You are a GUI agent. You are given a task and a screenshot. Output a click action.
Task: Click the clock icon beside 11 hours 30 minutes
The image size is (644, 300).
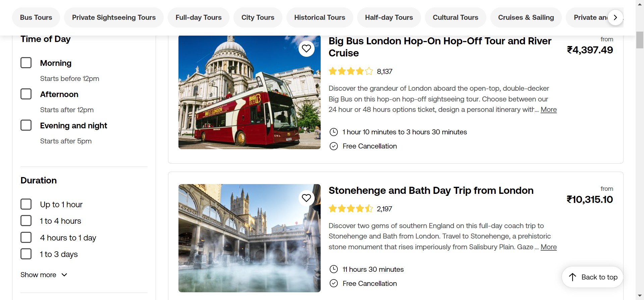click(333, 269)
